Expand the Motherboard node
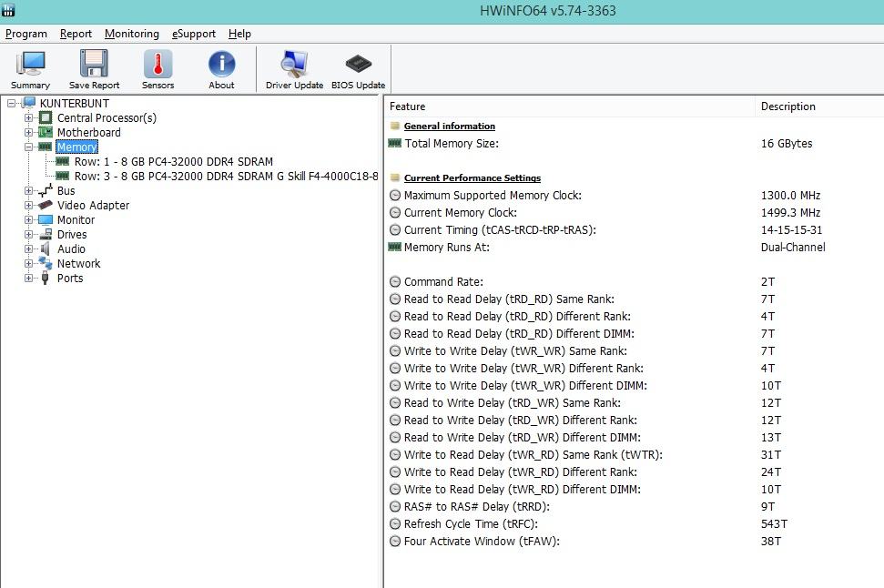The image size is (884, 588). [29, 133]
